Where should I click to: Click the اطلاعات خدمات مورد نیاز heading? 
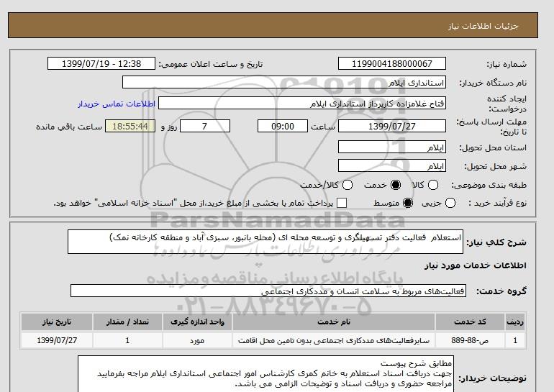tap(475, 265)
